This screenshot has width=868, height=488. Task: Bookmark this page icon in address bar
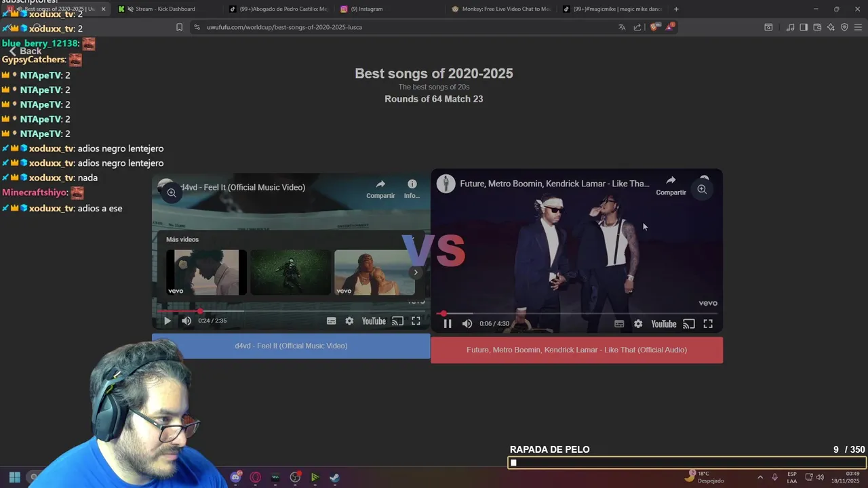pyautogui.click(x=179, y=27)
